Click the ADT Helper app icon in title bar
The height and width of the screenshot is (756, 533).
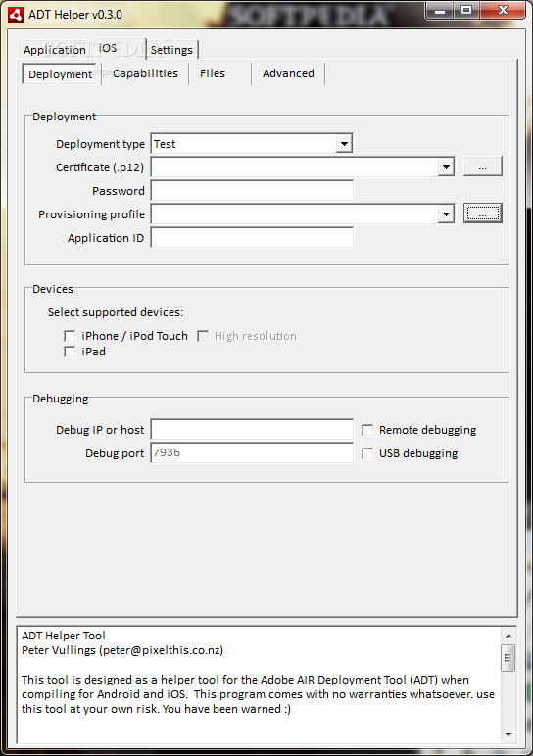click(15, 15)
